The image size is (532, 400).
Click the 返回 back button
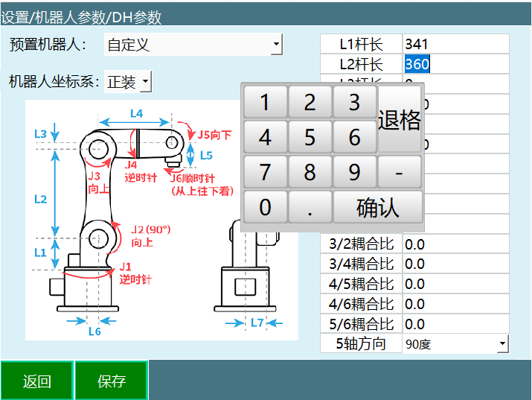click(x=36, y=381)
